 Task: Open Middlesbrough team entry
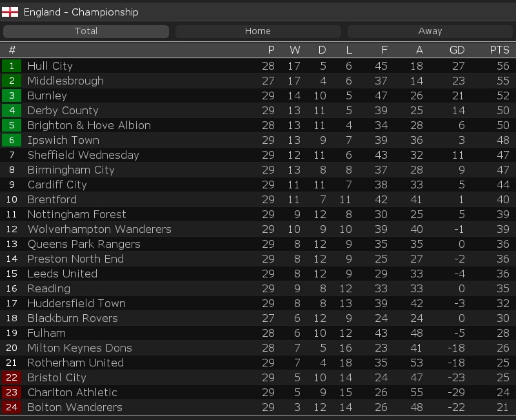[x=66, y=81]
